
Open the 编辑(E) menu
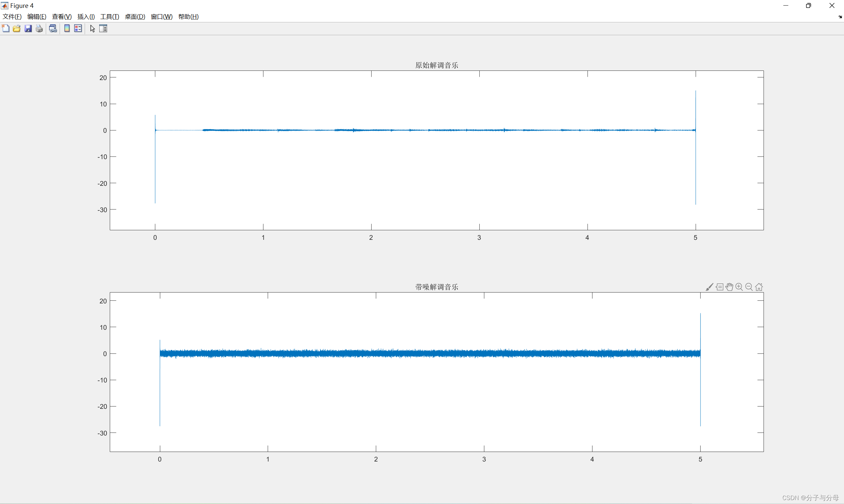(x=37, y=17)
